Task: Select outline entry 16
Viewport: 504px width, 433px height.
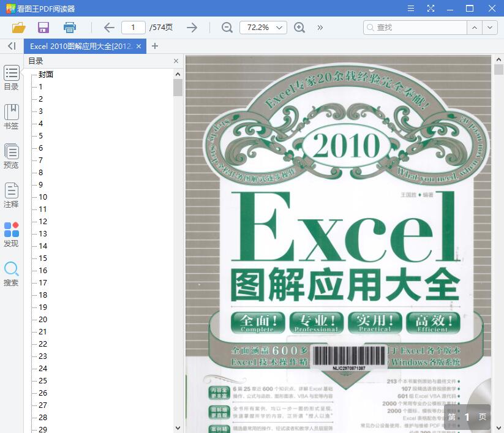Action: [43, 270]
